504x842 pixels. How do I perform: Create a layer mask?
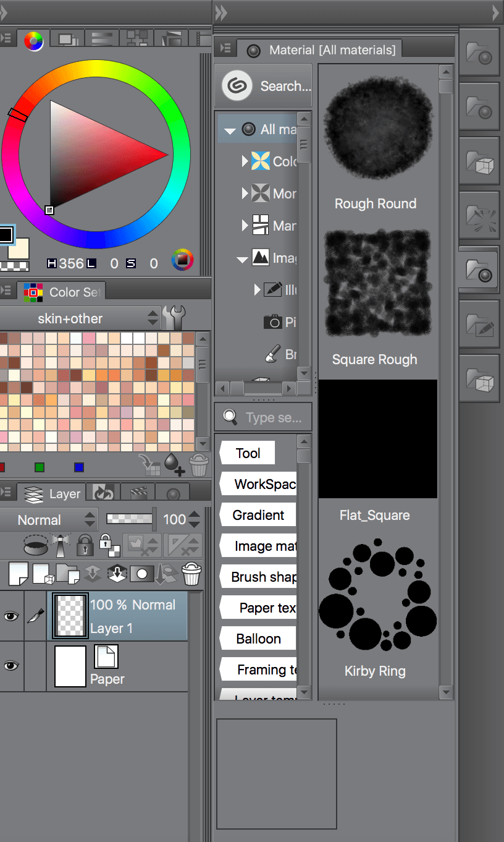[x=141, y=574]
